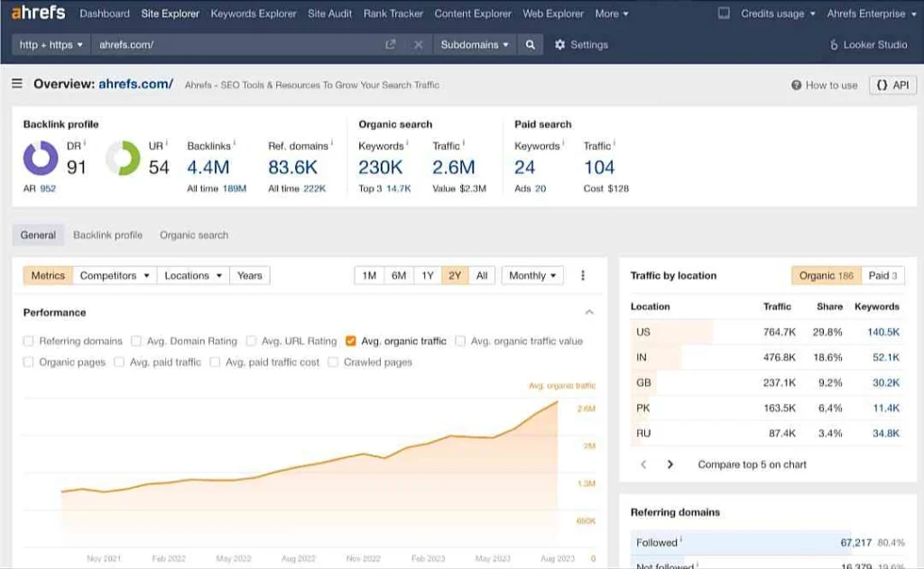Viewport: 924px width, 569px height.
Task: Enable Avg. Domain Rating checkbox
Action: 136,341
